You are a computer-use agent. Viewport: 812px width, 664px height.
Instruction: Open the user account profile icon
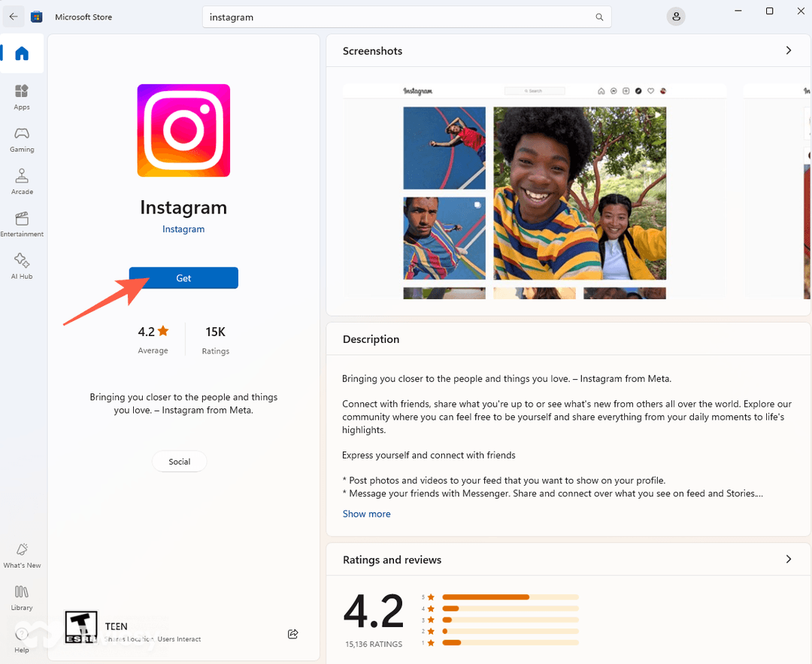point(676,17)
